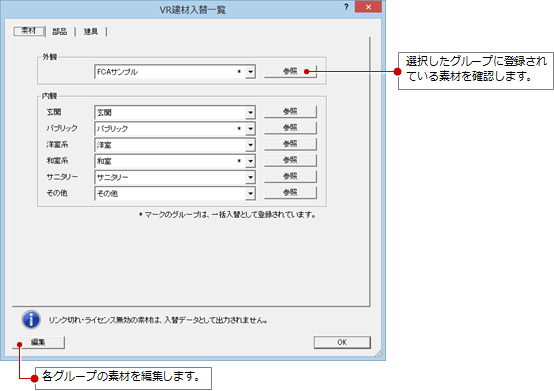Click the blue information icon
Viewport: 554px width, 391px height.
pyautogui.click(x=31, y=320)
